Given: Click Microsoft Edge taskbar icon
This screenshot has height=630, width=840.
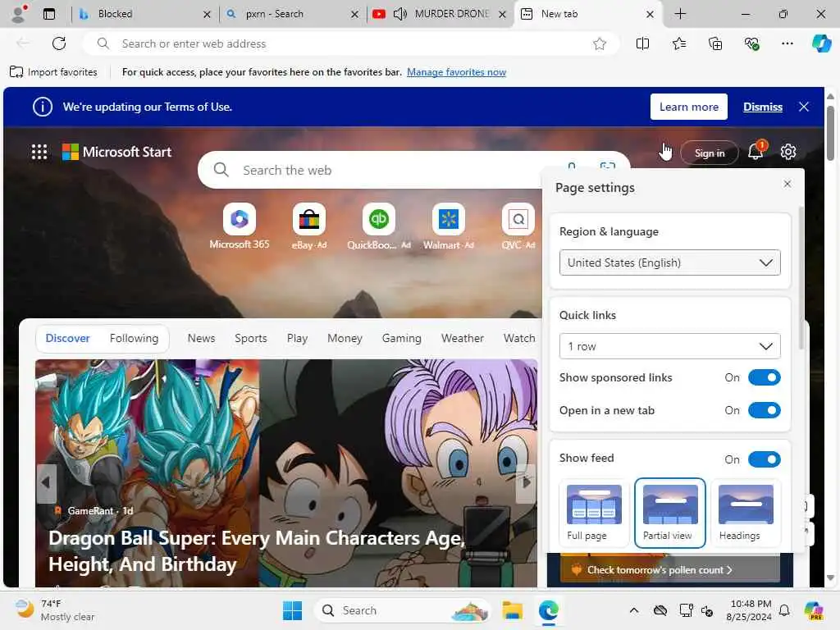Looking at the screenshot, I should [x=549, y=610].
